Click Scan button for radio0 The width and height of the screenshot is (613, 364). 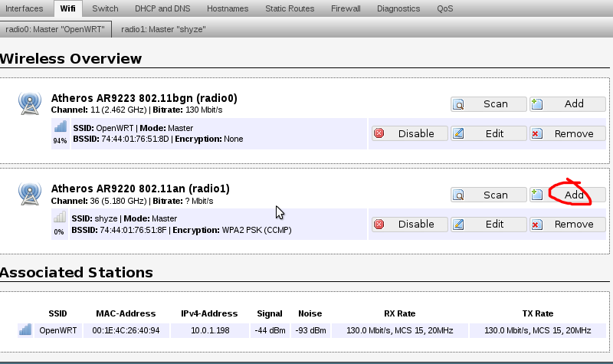point(488,104)
